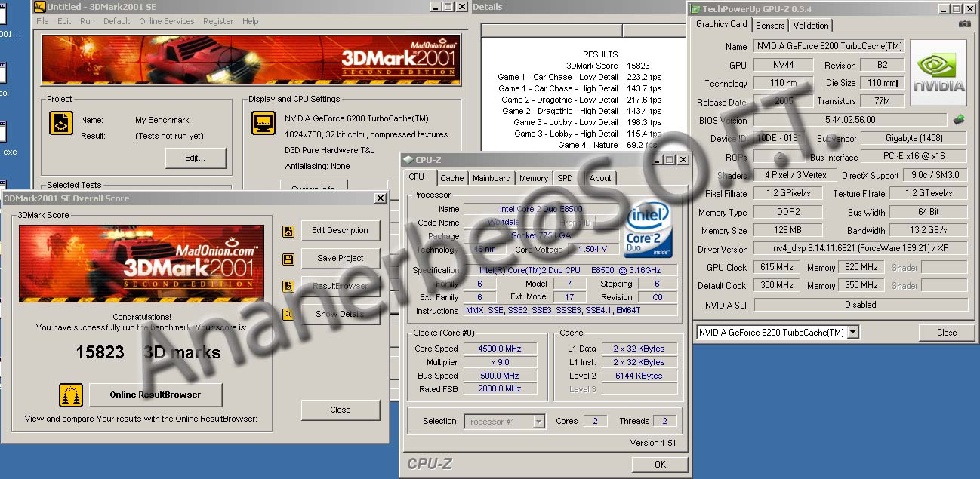Click the Subvendor field Gigabyte (1458)

point(914,139)
